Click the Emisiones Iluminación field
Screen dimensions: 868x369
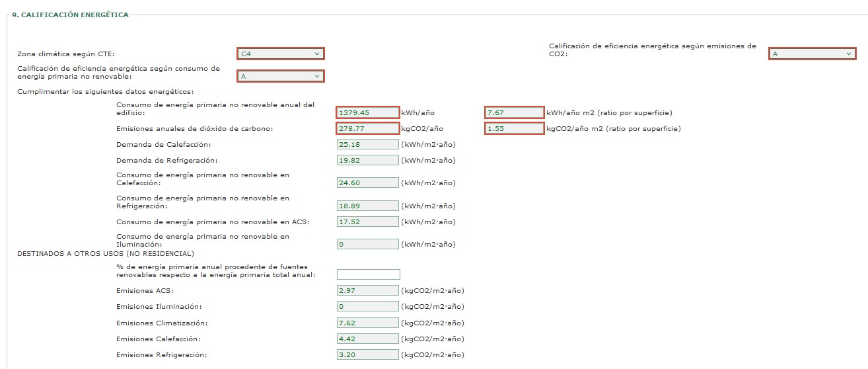[368, 306]
